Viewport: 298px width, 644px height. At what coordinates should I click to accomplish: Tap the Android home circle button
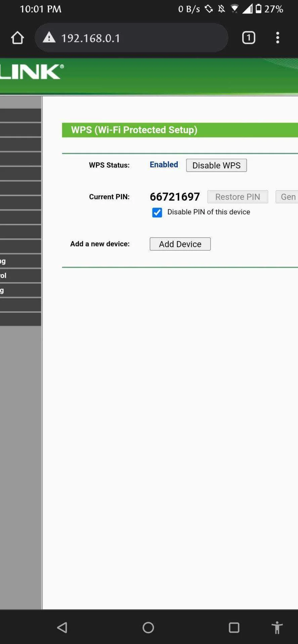(x=148, y=628)
